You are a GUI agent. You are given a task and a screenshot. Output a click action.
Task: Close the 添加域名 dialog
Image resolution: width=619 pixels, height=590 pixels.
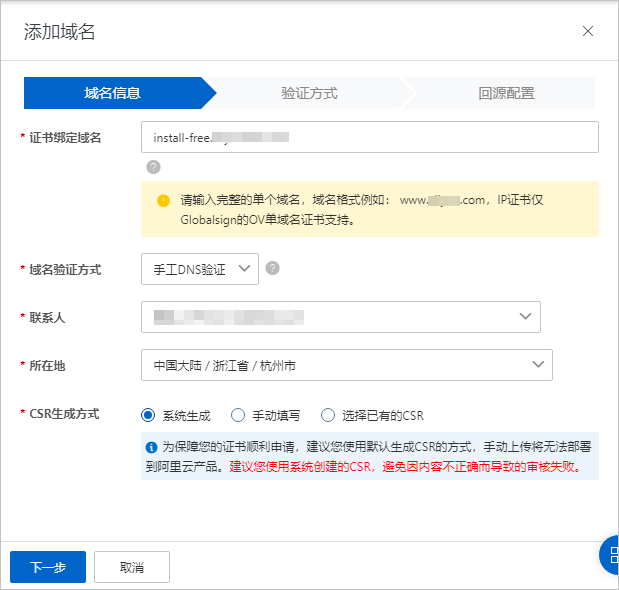588,31
